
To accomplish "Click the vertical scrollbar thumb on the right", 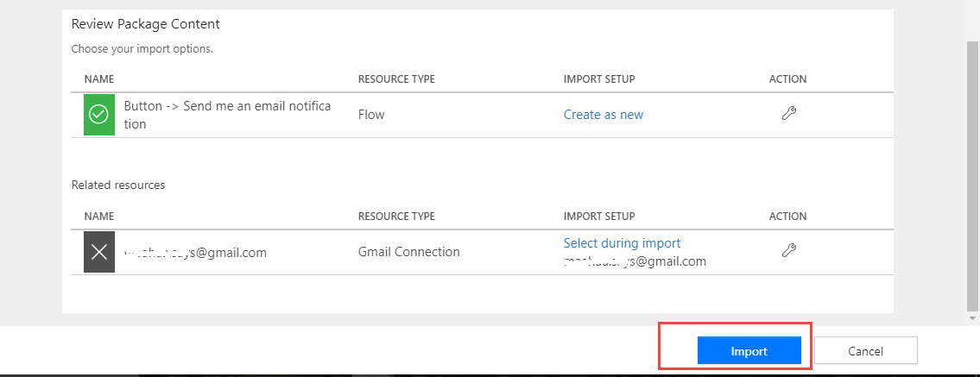I will 972,173.
